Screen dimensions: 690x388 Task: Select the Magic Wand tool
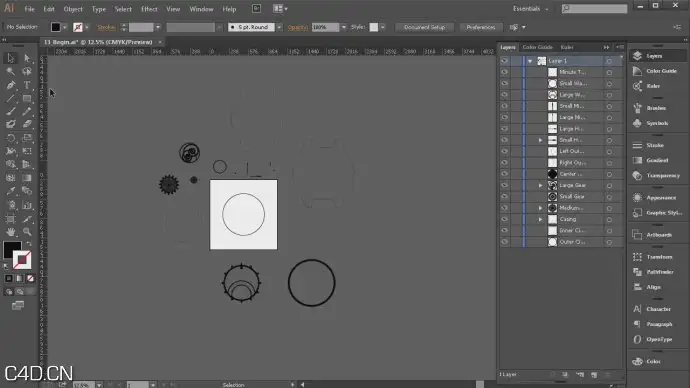click(11, 71)
